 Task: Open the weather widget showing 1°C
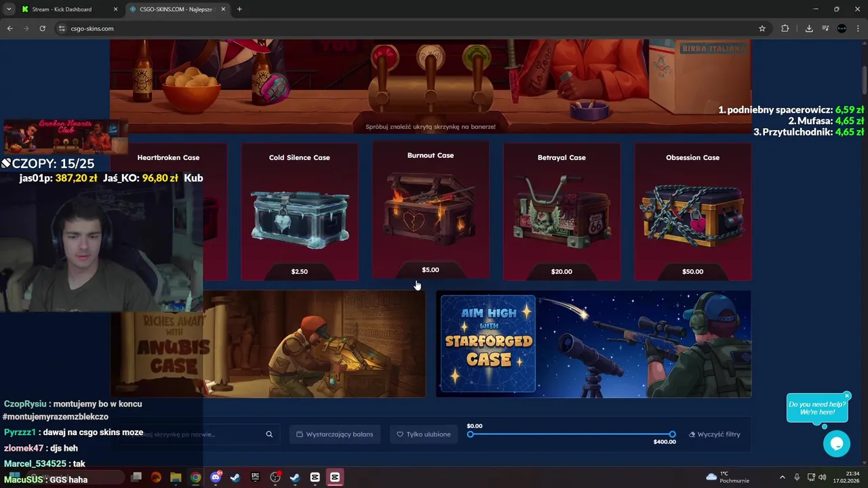tap(728, 477)
